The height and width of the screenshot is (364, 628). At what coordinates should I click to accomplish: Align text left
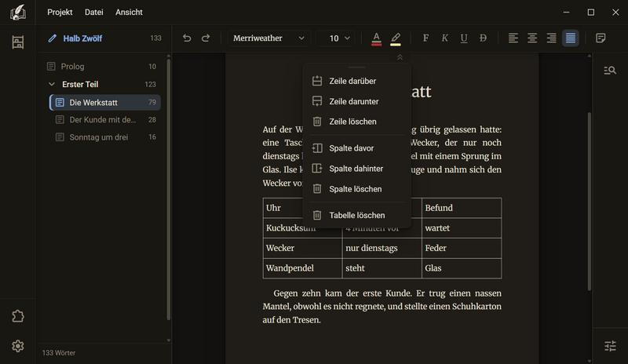(513, 38)
